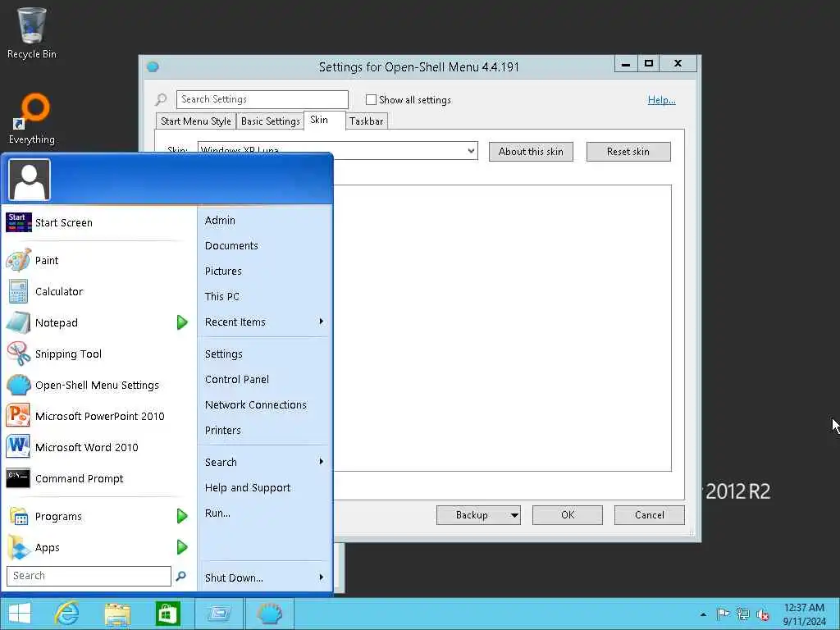Click the volume muted tray icon
Image resolution: width=840 pixels, height=630 pixels.
tap(763, 614)
